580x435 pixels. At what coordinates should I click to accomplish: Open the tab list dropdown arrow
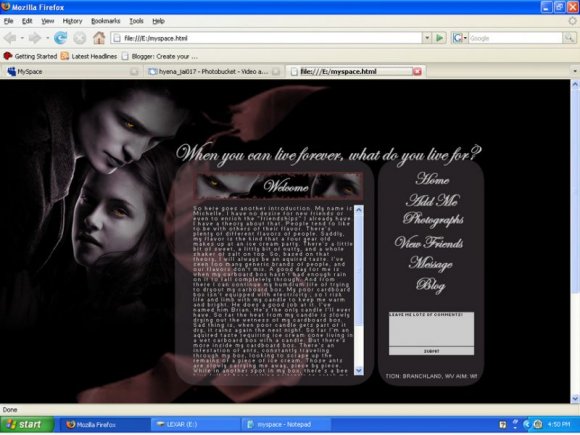[575, 71]
